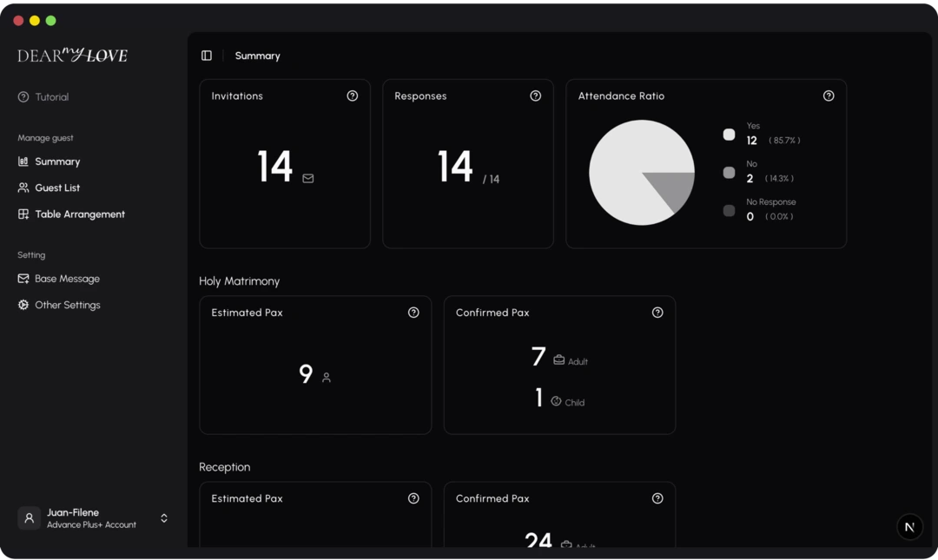This screenshot has width=938, height=560.
Task: Expand the account switcher for Juan-Filene
Action: (x=163, y=517)
